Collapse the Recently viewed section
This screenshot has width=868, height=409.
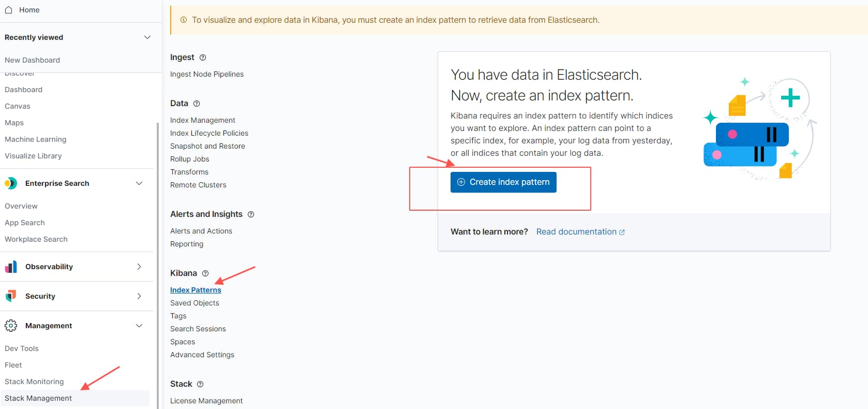coord(147,37)
